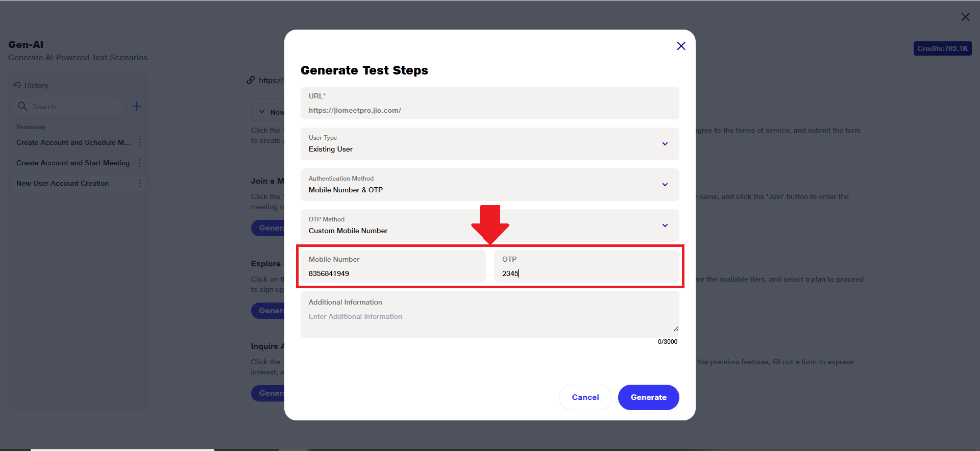The image size is (980, 451).
Task: Cancel the test step generation
Action: click(585, 397)
